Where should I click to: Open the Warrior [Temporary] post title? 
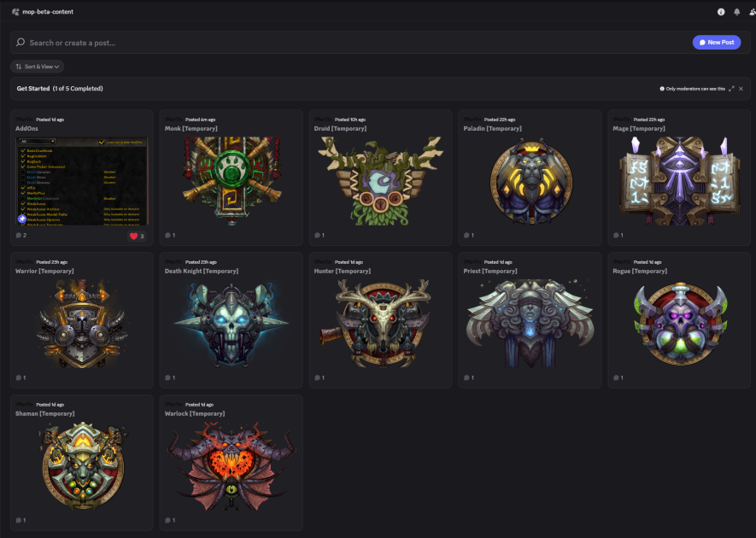44,272
